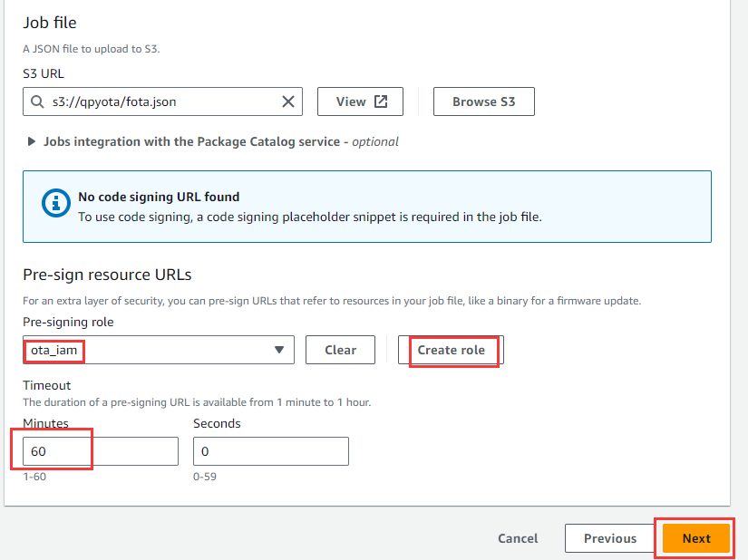Open the Pre-signing role dropdown arrow
This screenshot has width=748, height=560.
(x=279, y=350)
